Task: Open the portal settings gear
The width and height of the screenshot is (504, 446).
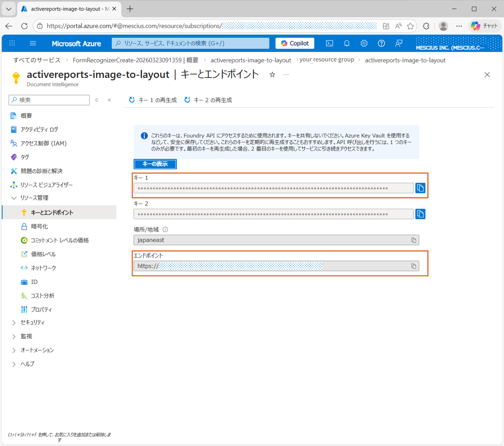Action: pyautogui.click(x=364, y=43)
